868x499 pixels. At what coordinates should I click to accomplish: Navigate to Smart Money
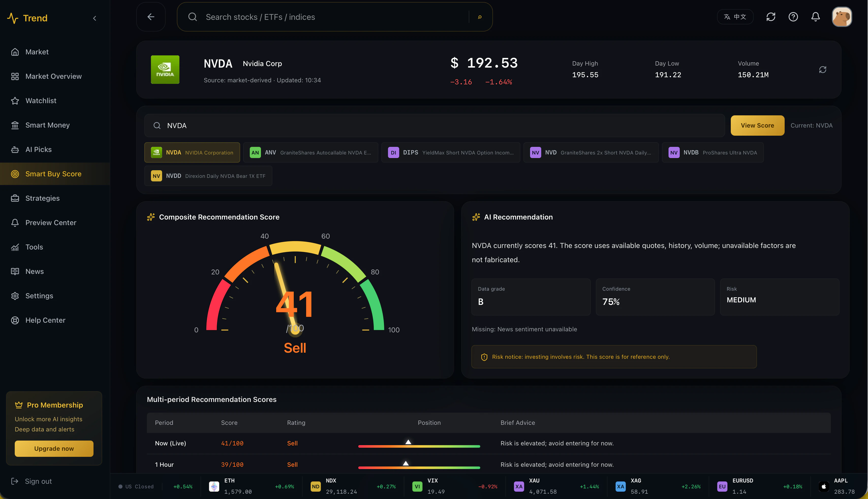[x=55, y=125]
